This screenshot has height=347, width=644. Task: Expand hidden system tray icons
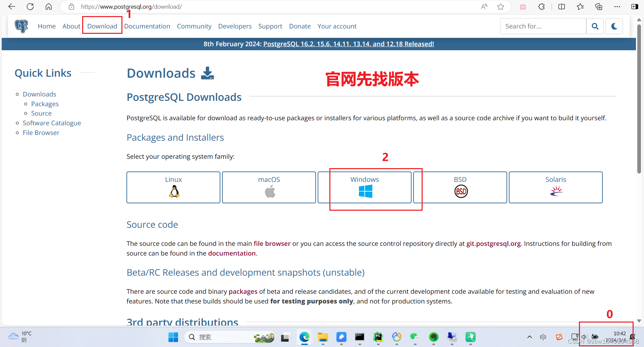tap(529, 337)
